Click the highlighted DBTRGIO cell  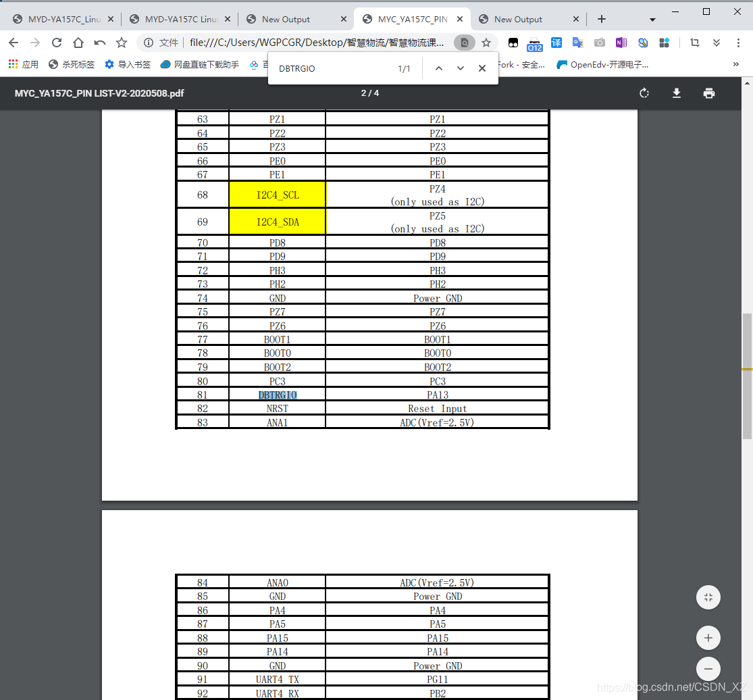[278, 395]
